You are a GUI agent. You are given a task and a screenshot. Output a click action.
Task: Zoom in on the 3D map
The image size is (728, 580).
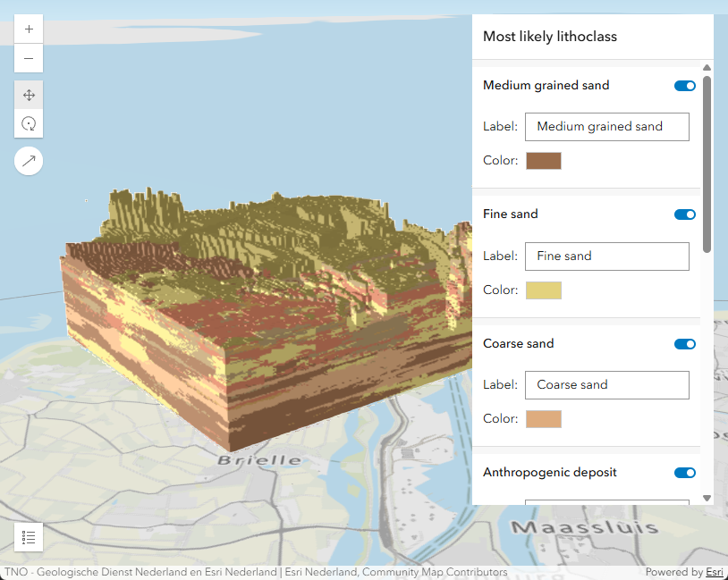click(29, 29)
